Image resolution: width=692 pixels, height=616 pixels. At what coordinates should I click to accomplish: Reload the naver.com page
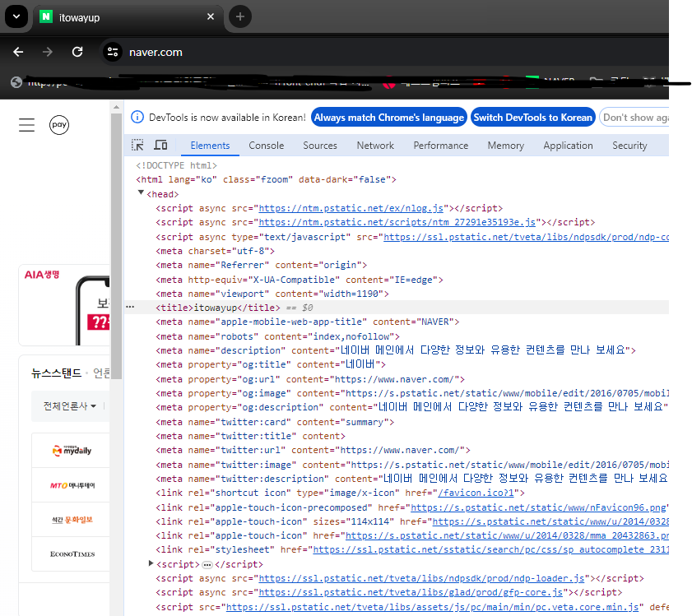click(x=77, y=52)
